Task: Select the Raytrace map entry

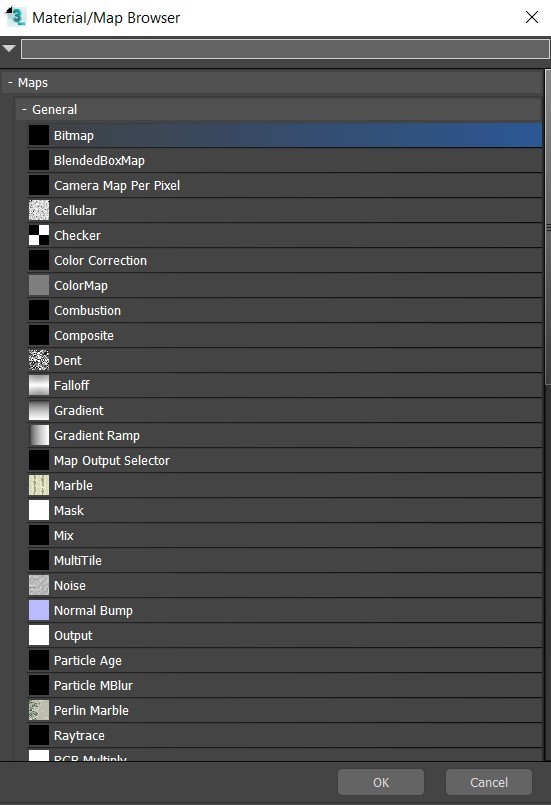Action: [x=285, y=735]
